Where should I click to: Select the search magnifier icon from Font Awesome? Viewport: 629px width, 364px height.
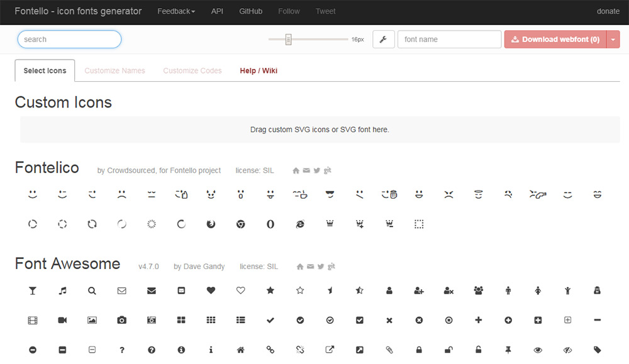92,290
